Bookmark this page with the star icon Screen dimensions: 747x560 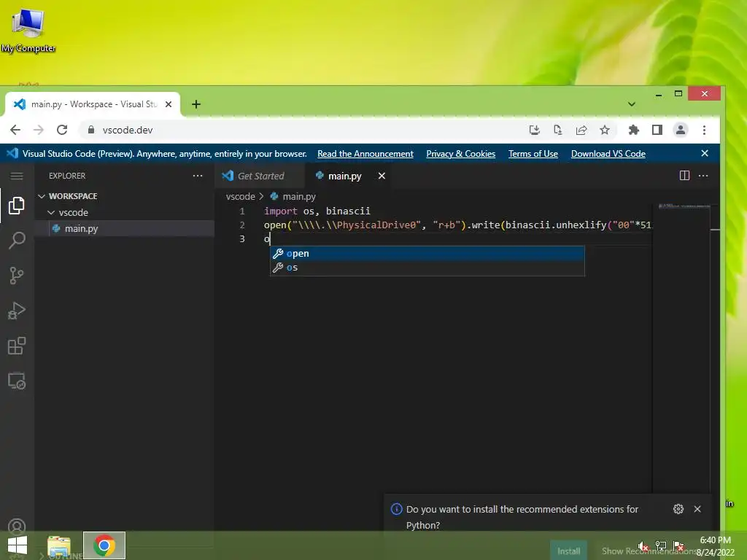pyautogui.click(x=605, y=130)
